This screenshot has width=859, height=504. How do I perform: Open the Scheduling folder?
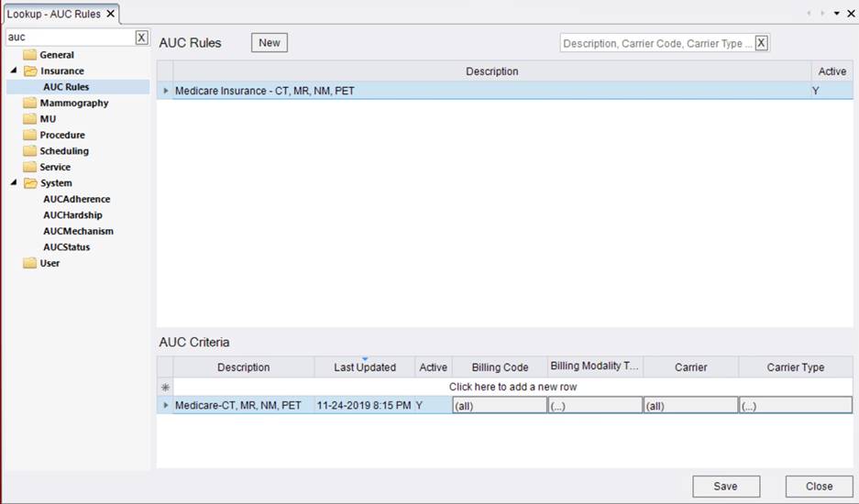tap(63, 151)
